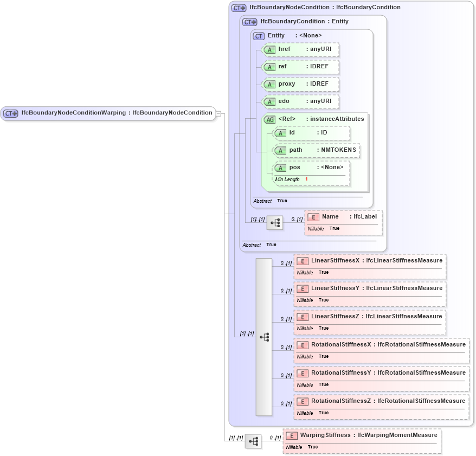This screenshot has width=476, height=456.
Task: Click the A attribute icon beside href
Action: tap(269, 49)
